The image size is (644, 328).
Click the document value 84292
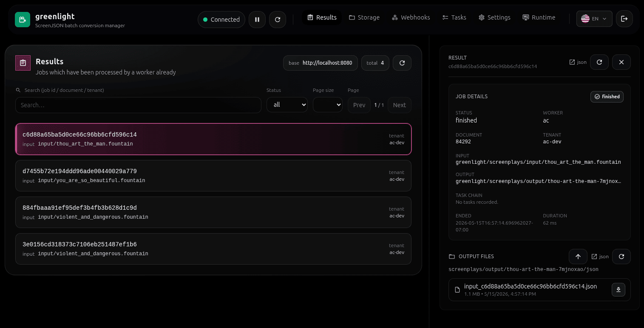pos(463,142)
